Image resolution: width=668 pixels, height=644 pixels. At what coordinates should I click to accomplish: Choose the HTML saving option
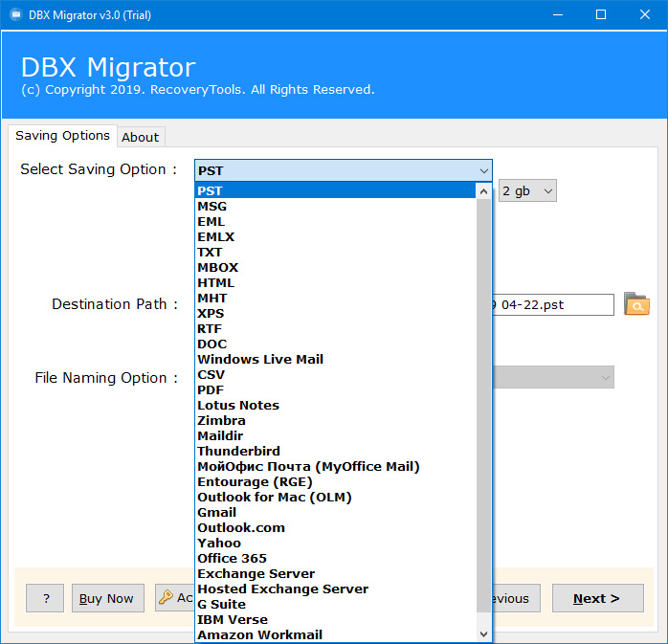coord(335,283)
